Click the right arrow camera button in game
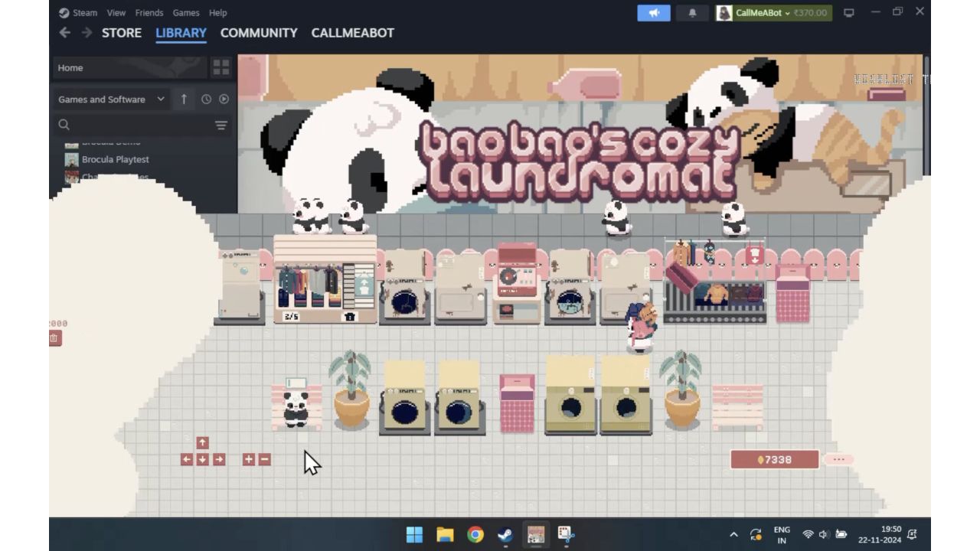 pyautogui.click(x=219, y=459)
